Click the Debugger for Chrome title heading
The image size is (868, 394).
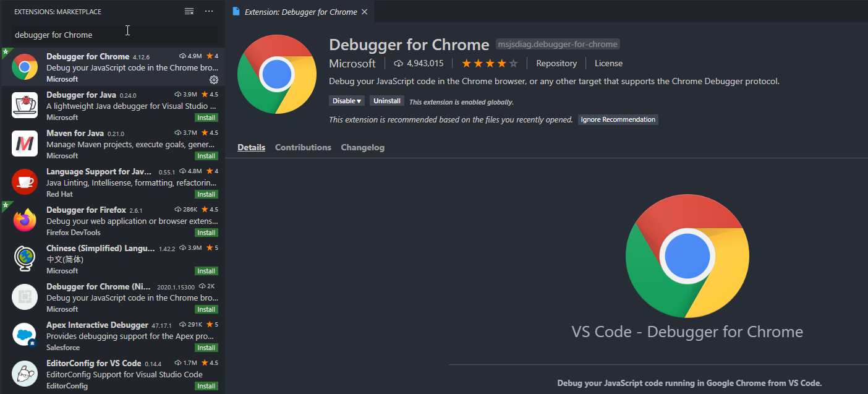[409, 45]
